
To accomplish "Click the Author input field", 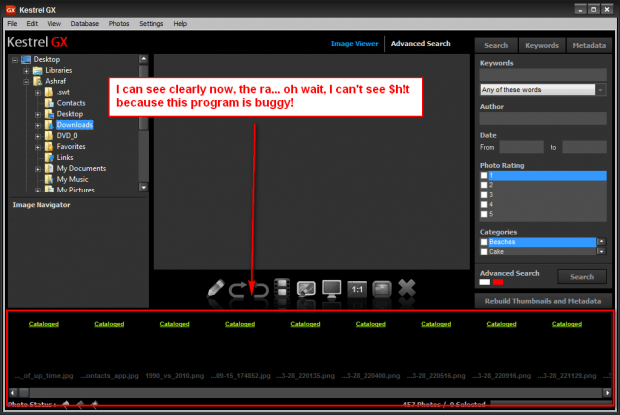I will pyautogui.click(x=542, y=118).
